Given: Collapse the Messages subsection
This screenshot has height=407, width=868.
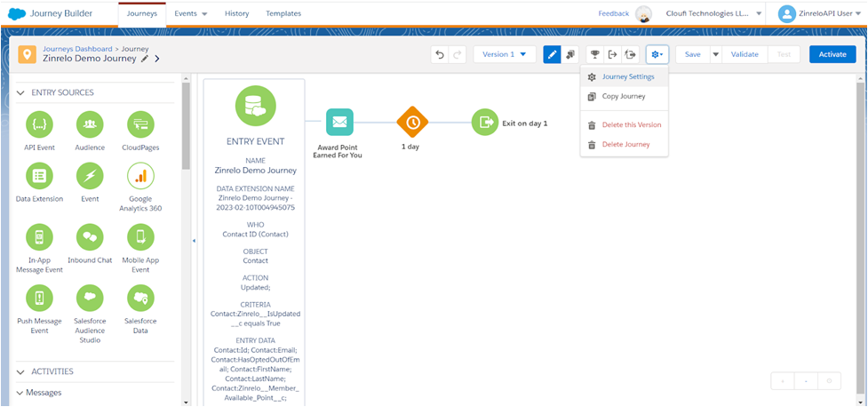Looking at the screenshot, I should pyautogui.click(x=20, y=393).
